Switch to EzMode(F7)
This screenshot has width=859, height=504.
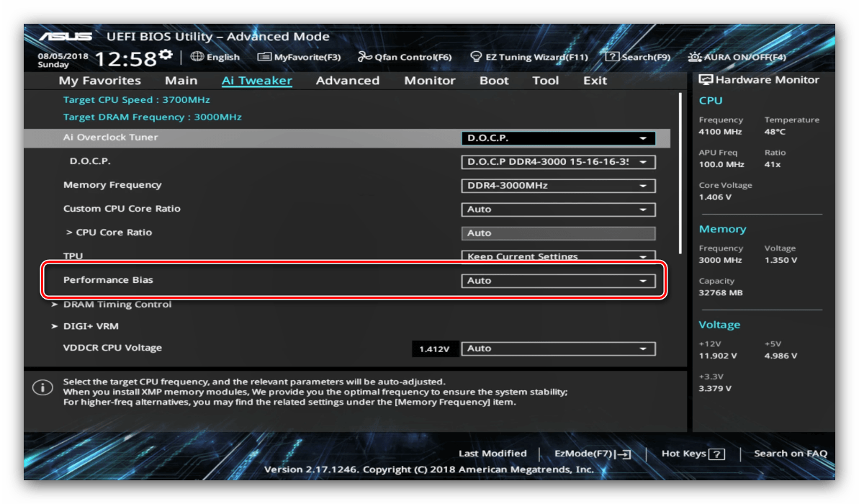(x=592, y=454)
